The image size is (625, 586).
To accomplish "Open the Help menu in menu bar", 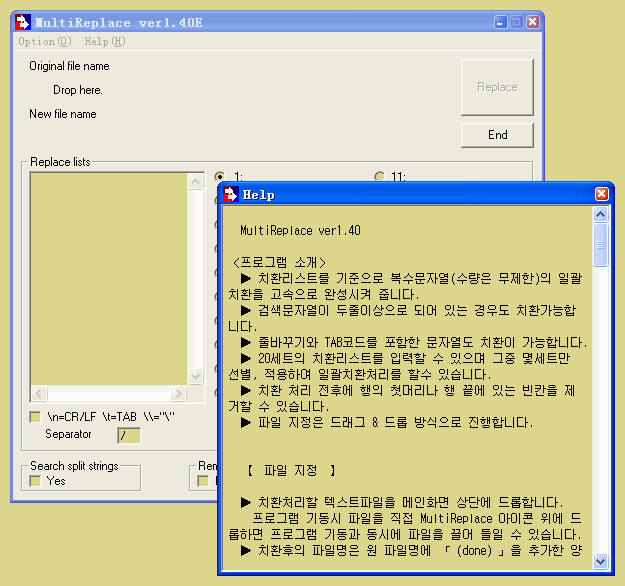I will point(104,41).
